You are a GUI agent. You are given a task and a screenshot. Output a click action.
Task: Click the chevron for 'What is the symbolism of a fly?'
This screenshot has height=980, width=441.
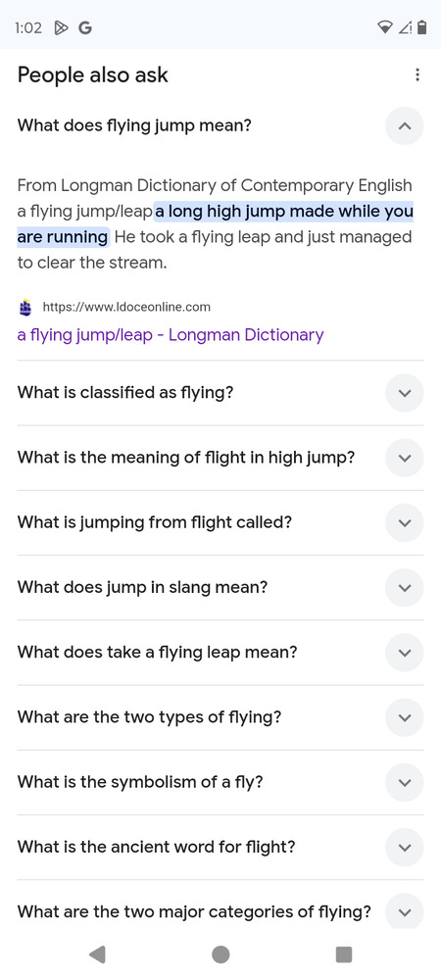[x=404, y=783]
